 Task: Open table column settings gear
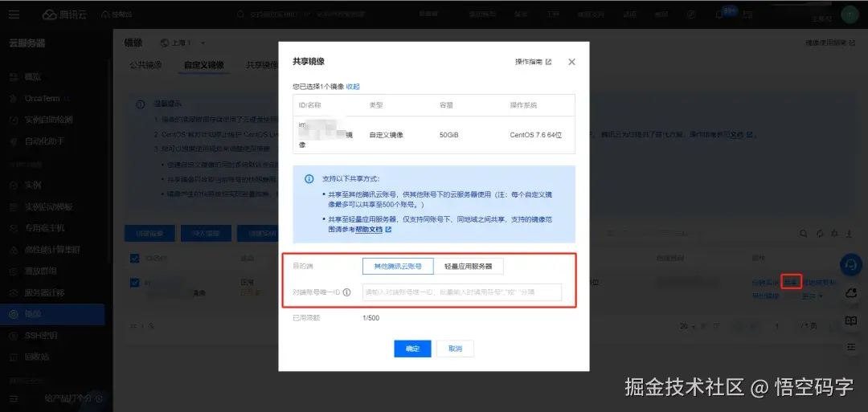835,234
